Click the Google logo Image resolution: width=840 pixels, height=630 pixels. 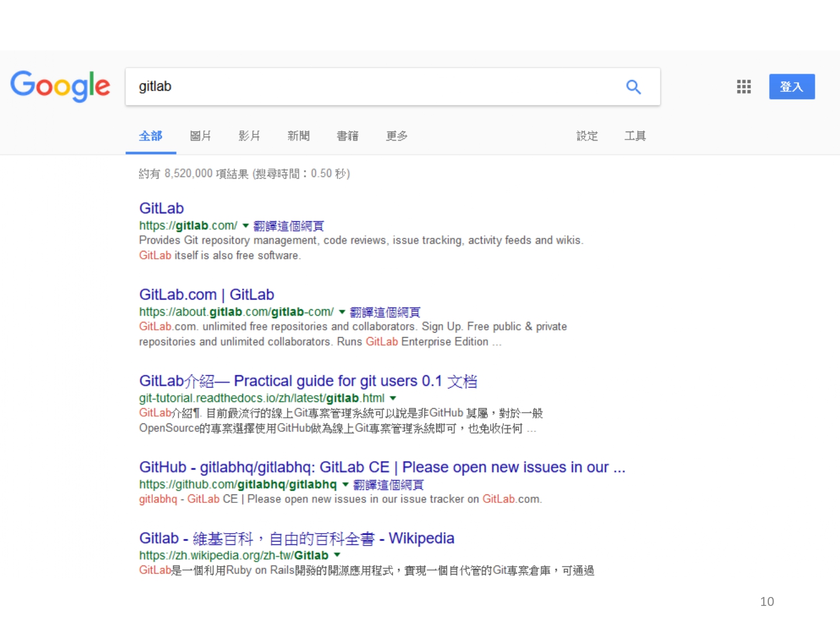click(x=60, y=86)
